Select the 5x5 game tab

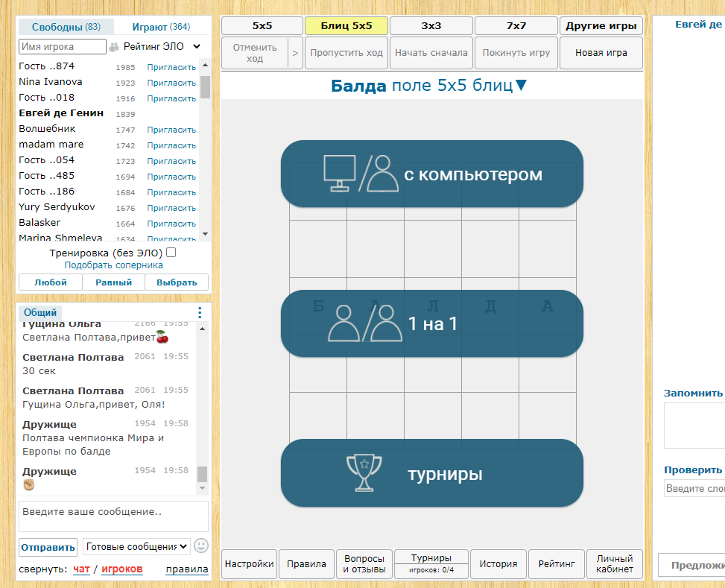(262, 26)
